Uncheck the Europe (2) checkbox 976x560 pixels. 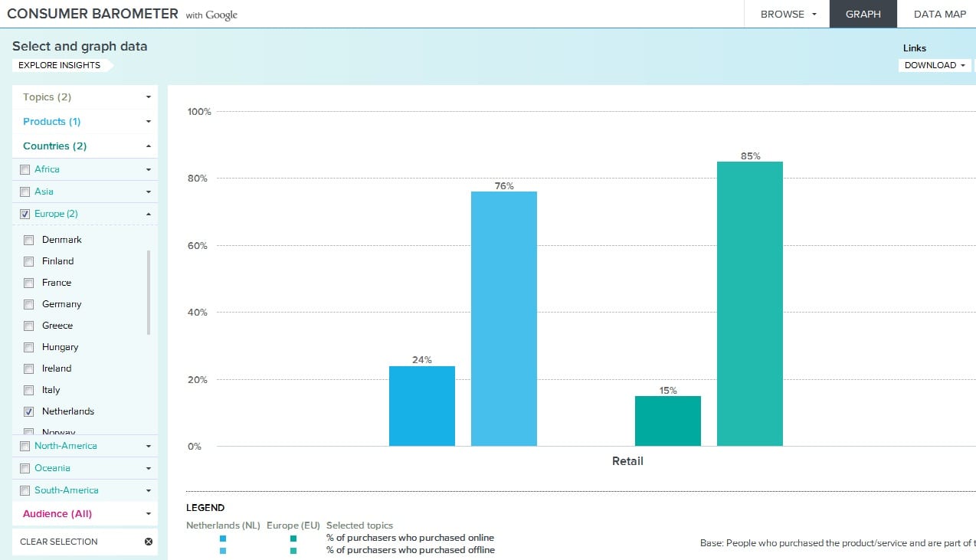25,214
